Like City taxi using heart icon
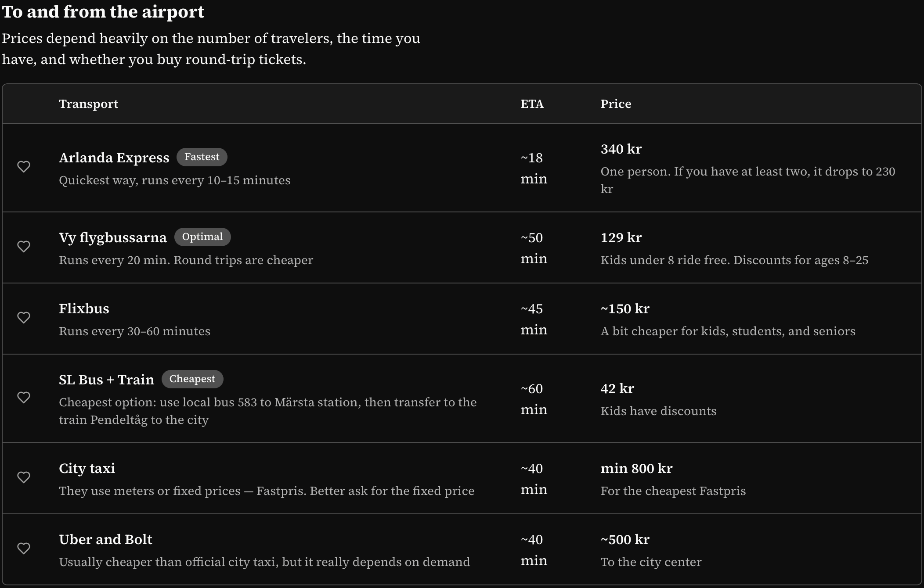Image resolution: width=924 pixels, height=588 pixels. coord(24,477)
